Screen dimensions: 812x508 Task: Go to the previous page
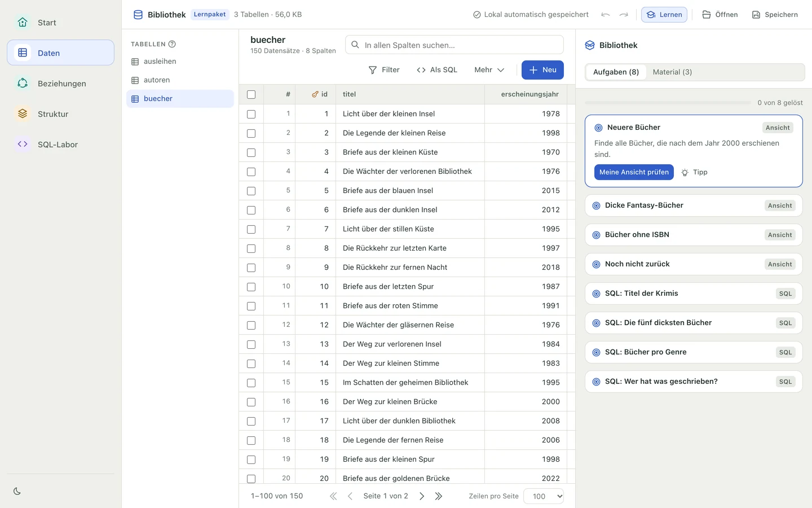coord(350,496)
